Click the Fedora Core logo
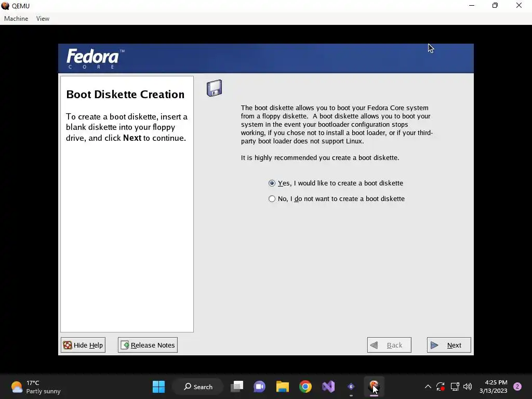532x399 pixels. point(96,58)
